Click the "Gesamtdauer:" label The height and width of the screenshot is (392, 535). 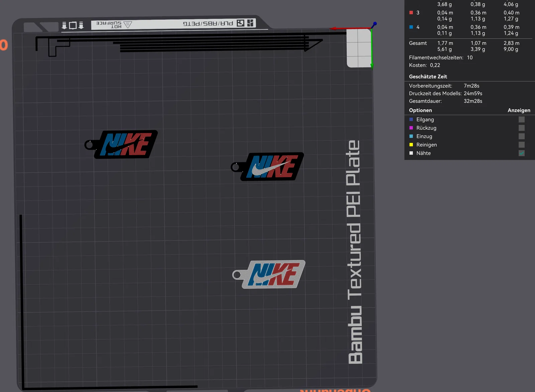click(x=425, y=101)
